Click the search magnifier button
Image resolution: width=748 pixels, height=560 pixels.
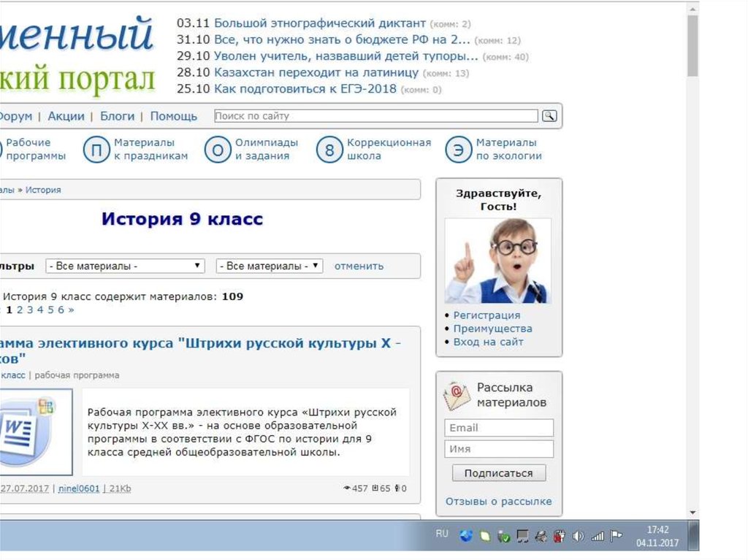coord(549,116)
